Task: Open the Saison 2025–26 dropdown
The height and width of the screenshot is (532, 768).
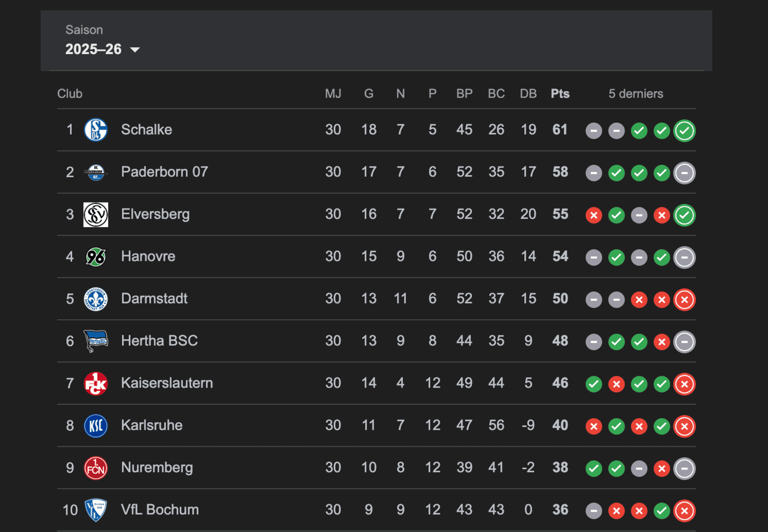Action: point(102,49)
